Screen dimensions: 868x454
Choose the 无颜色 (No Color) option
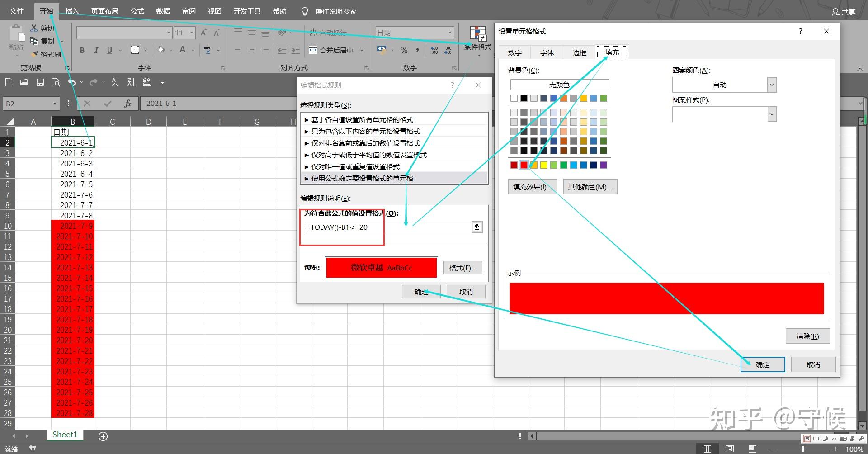coord(559,85)
